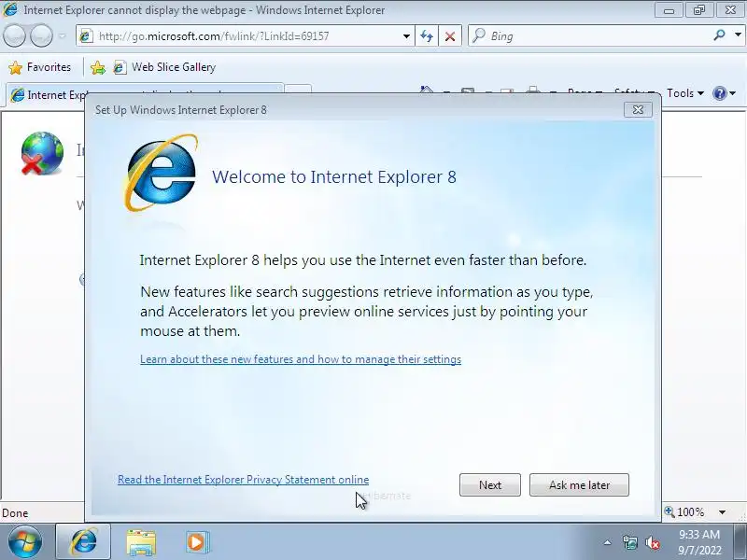
Task: Open the Windows Start menu
Action: tap(24, 542)
